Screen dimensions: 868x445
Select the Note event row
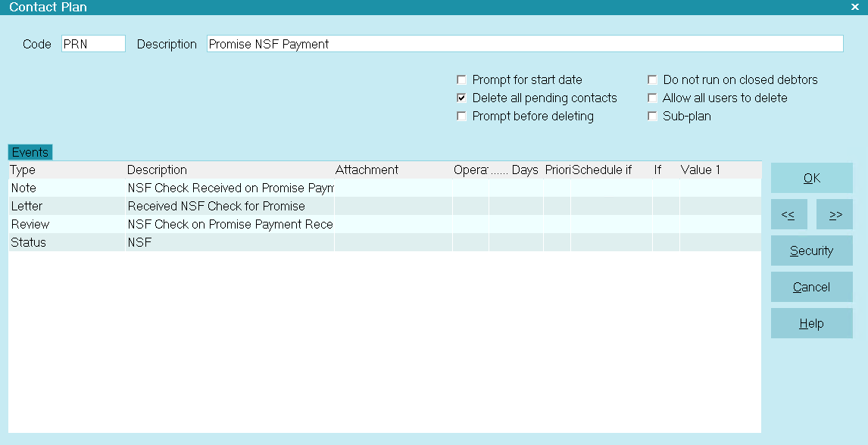pyautogui.click(x=227, y=188)
